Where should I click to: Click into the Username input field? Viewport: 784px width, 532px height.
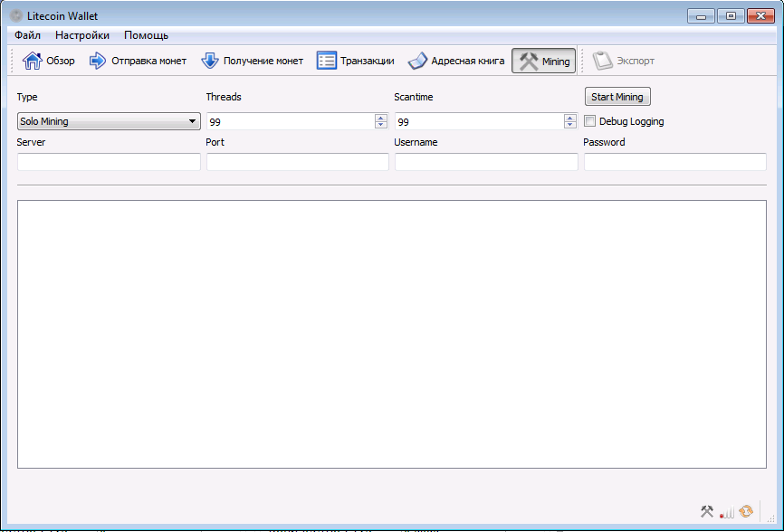pos(486,162)
